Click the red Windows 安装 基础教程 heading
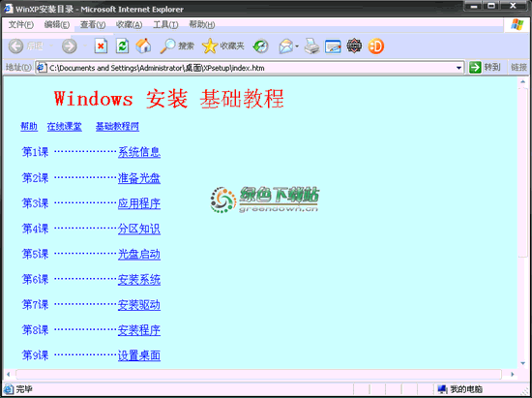The image size is (532, 398). click(x=168, y=99)
